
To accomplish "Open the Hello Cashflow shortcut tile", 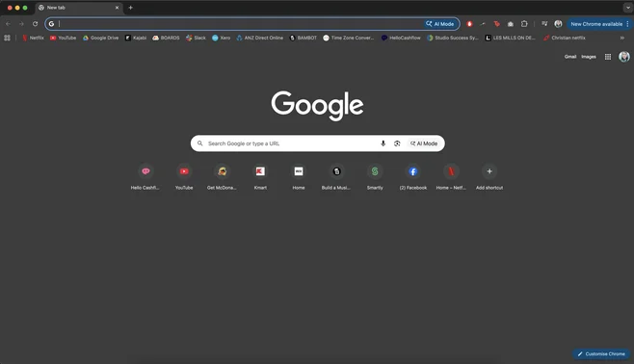I will click(145, 176).
